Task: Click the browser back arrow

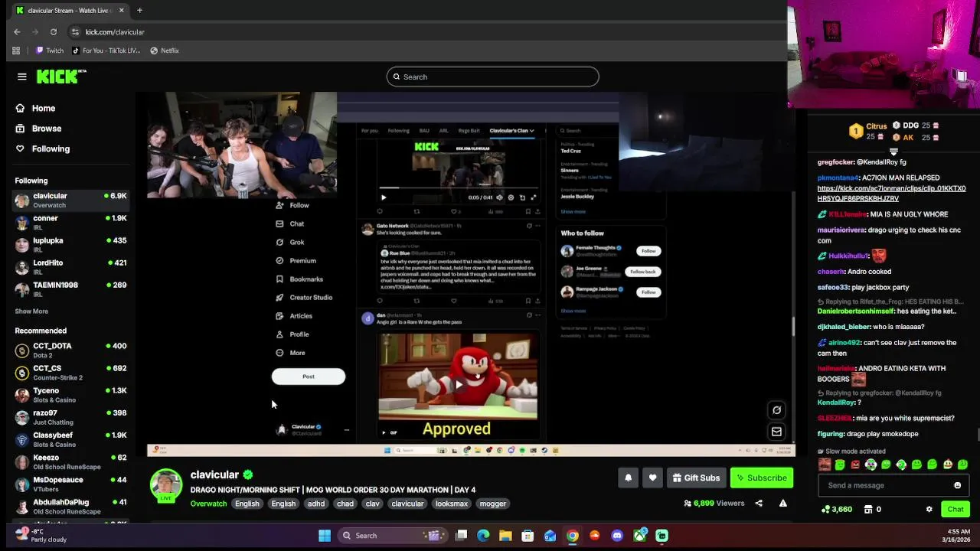Action: (x=17, y=32)
